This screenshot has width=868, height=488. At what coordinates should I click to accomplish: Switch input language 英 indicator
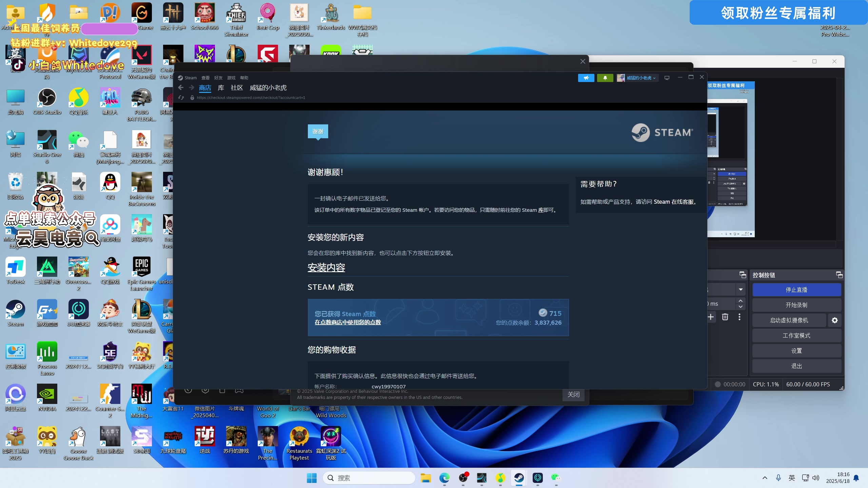[x=792, y=478]
